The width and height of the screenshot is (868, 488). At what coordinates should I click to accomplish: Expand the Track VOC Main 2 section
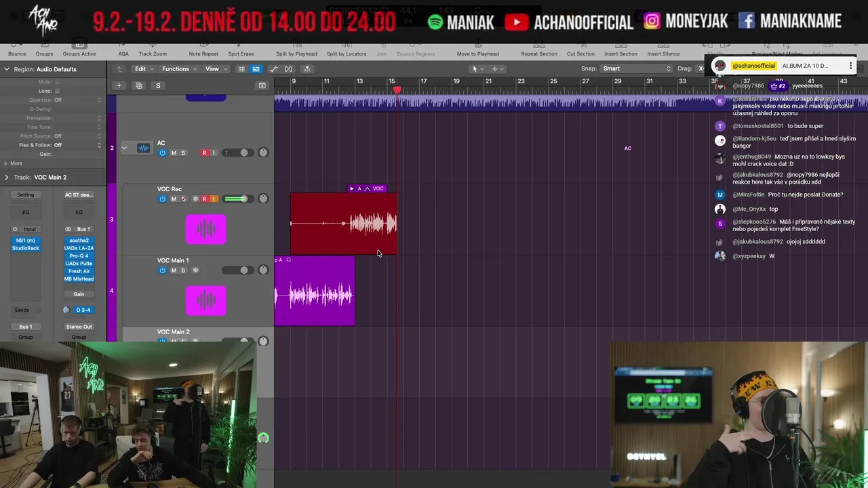point(6,177)
